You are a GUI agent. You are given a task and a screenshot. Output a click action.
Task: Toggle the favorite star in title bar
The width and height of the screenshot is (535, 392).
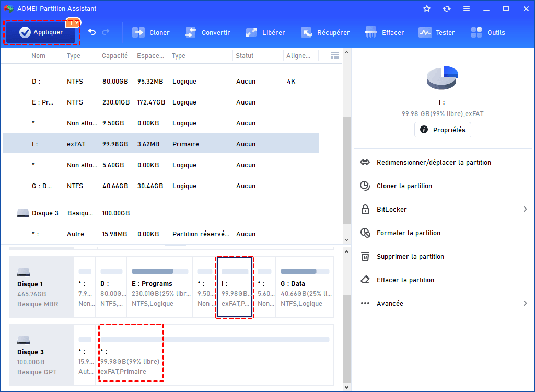pyautogui.click(x=427, y=8)
